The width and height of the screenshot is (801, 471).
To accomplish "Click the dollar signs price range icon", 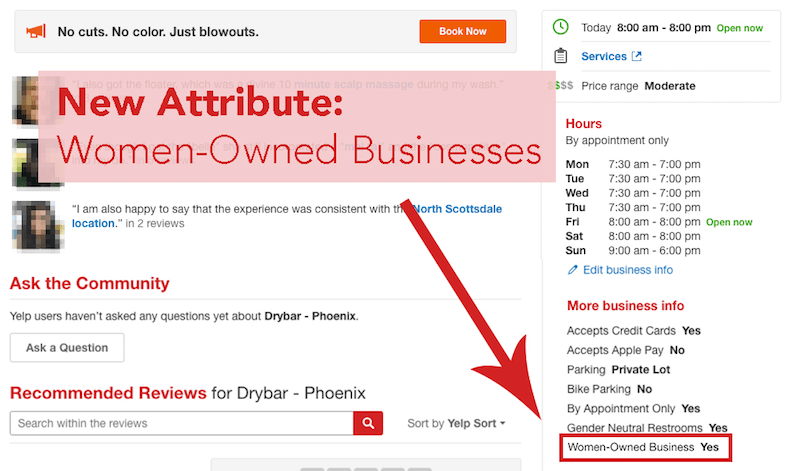I will [560, 85].
